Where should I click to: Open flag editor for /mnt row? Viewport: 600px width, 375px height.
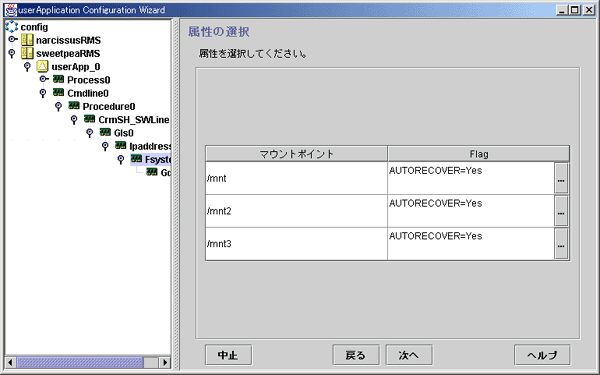tap(561, 178)
